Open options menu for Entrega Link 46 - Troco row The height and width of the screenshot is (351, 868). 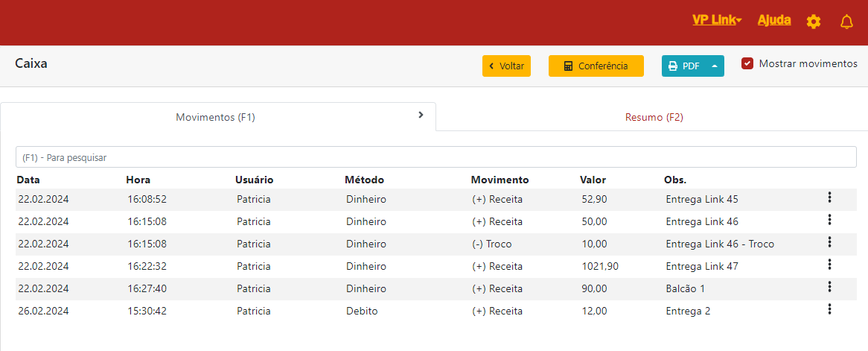(829, 242)
